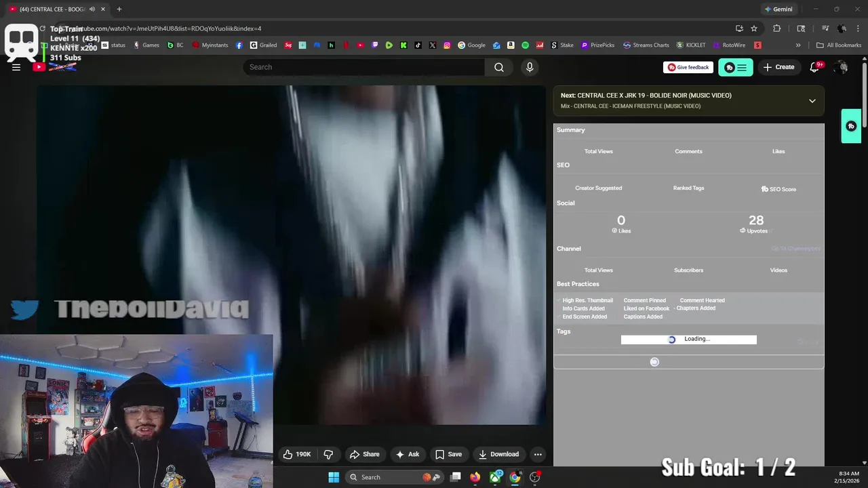Open YouTube notifications bell
Viewport: 868px width, 488px height.
[815, 67]
